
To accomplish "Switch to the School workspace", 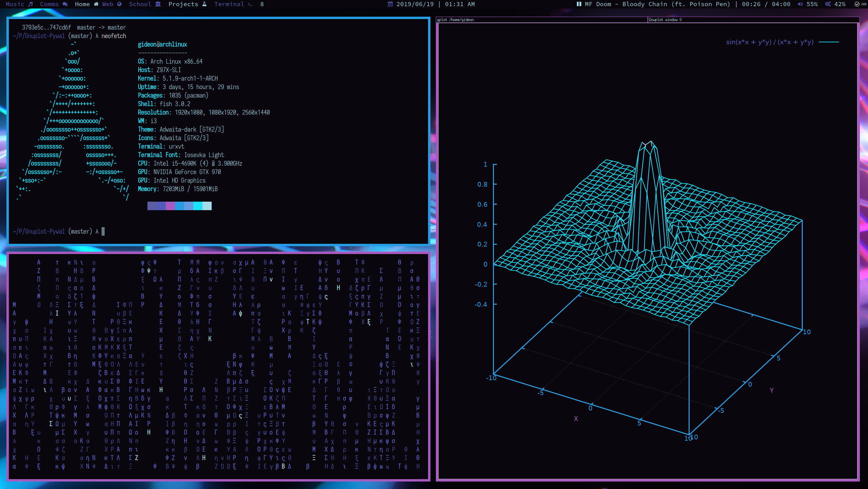I will pos(145,4).
